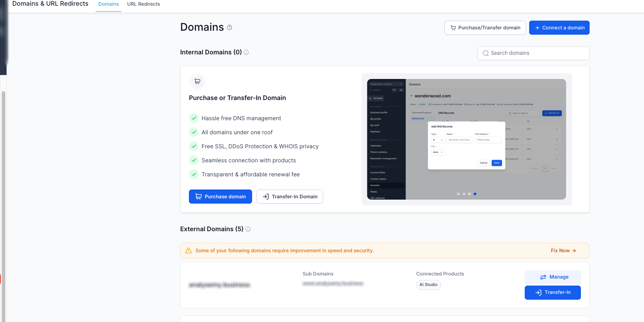Select the active fourth carousel dot
The height and width of the screenshot is (322, 644).
[475, 193]
